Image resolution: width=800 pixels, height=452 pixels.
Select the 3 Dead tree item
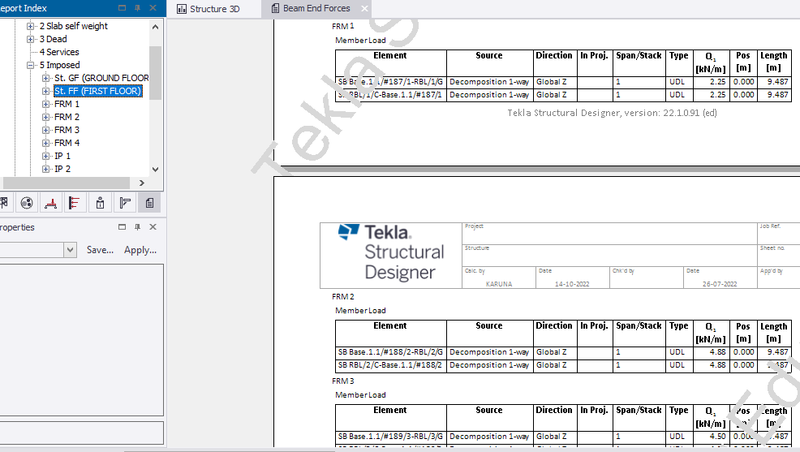[53, 39]
